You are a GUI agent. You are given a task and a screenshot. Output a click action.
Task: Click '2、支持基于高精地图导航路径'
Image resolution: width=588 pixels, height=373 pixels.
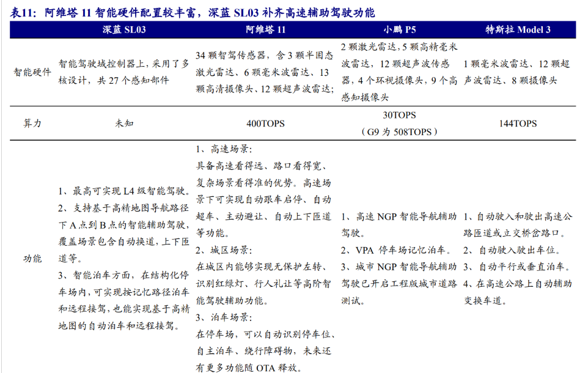[123, 208]
